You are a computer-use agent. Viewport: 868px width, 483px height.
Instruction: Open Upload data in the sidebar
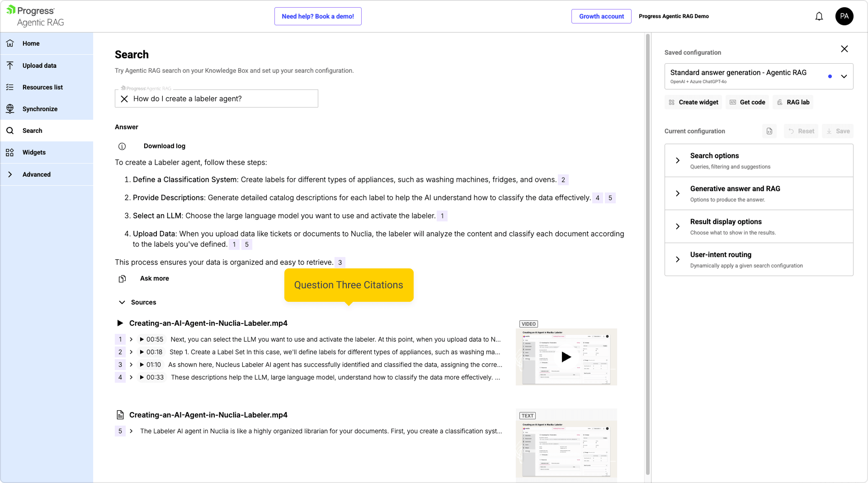tap(39, 66)
